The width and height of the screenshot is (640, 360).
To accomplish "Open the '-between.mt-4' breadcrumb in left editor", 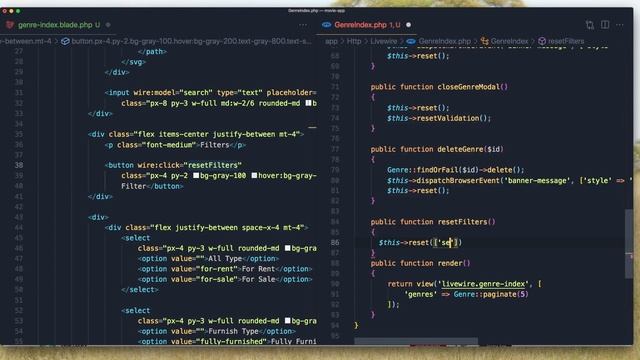I will tap(26, 41).
